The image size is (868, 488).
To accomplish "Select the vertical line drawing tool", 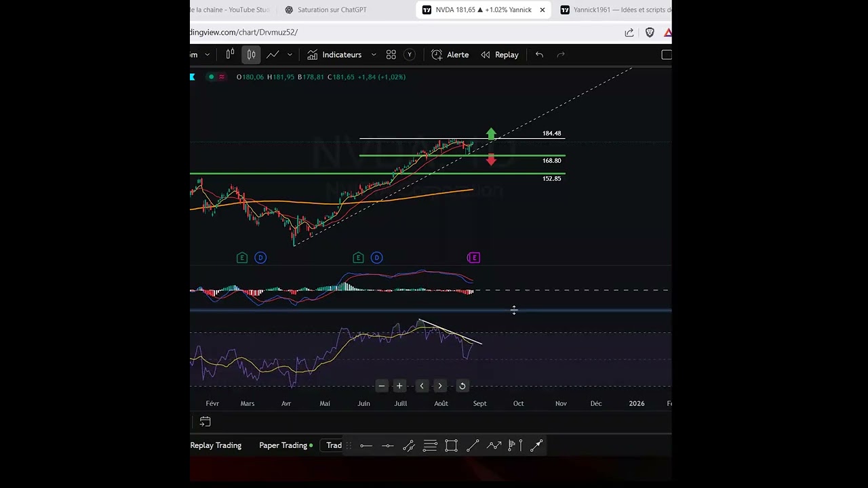I will (521, 445).
